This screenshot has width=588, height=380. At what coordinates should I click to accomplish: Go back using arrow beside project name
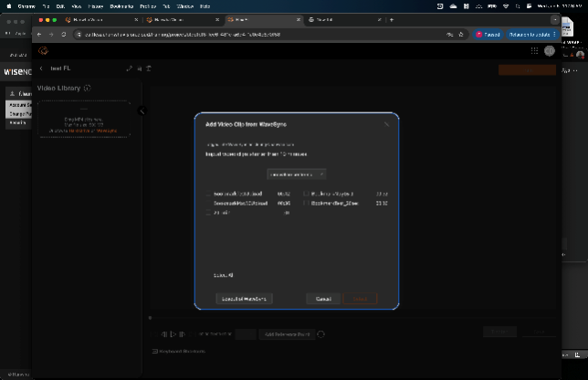pos(41,69)
